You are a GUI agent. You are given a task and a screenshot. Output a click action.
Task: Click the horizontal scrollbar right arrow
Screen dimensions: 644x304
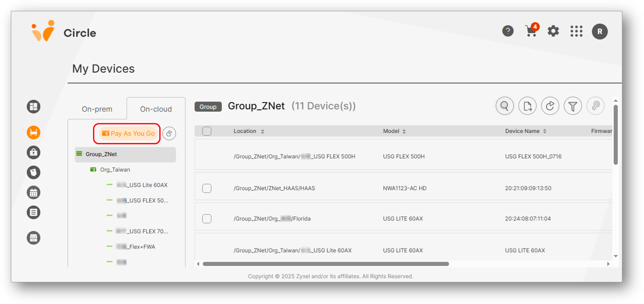coord(608,264)
